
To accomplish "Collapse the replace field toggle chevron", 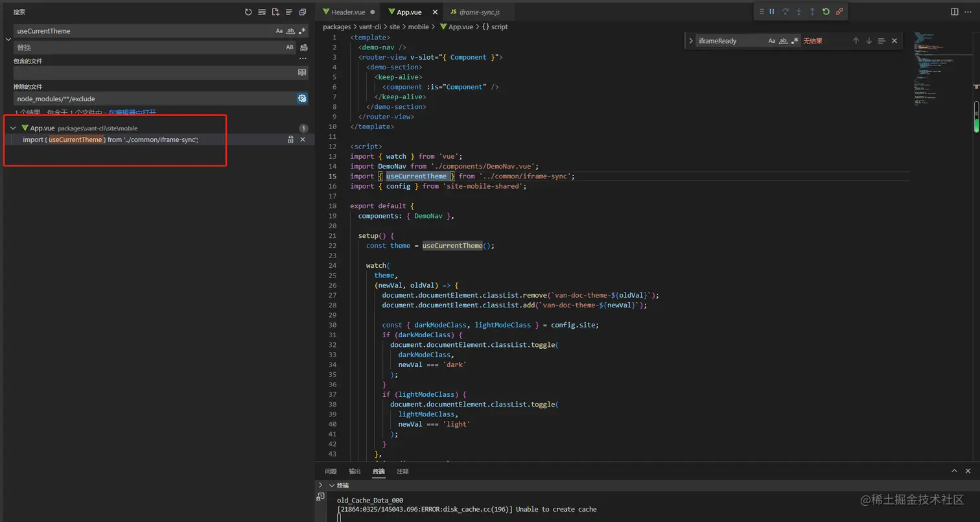I will point(8,39).
